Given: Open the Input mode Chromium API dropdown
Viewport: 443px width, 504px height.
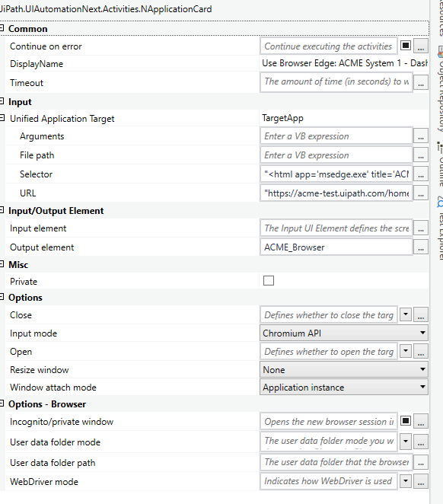Looking at the screenshot, I should tap(344, 333).
